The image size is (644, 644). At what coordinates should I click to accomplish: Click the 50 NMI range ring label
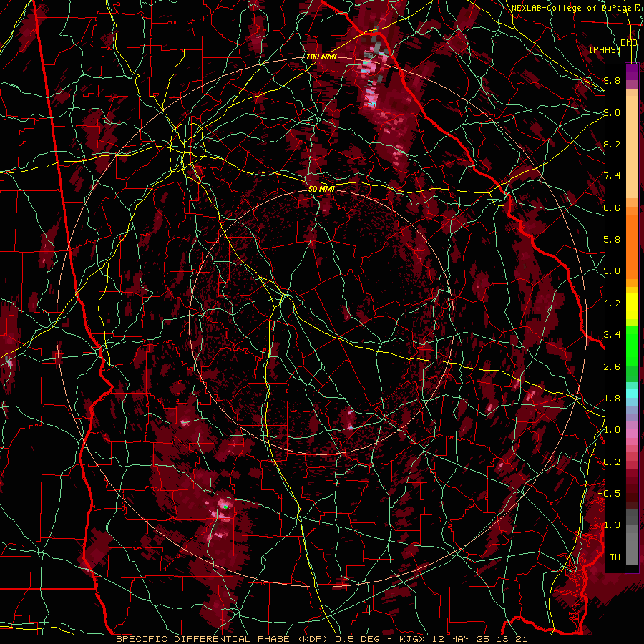(x=321, y=189)
